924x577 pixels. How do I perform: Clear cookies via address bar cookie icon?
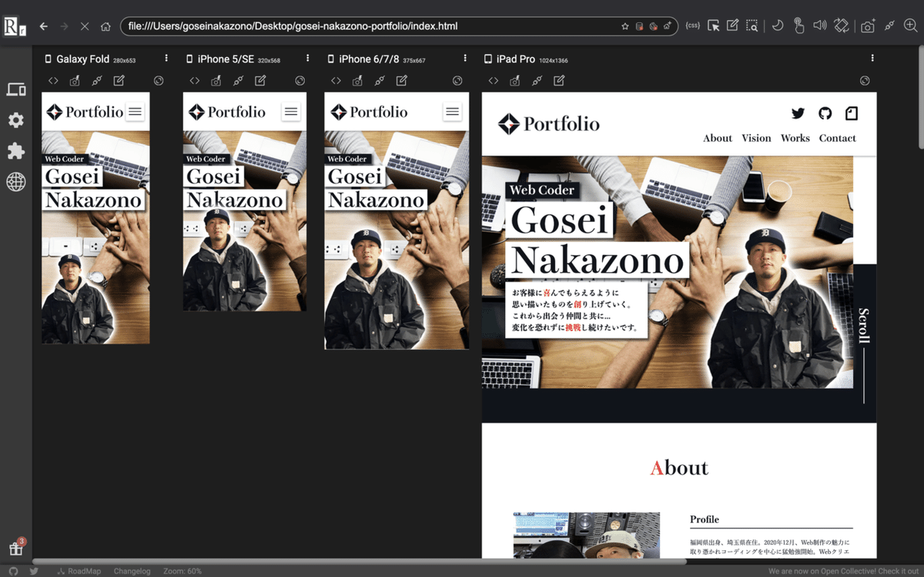click(x=653, y=26)
